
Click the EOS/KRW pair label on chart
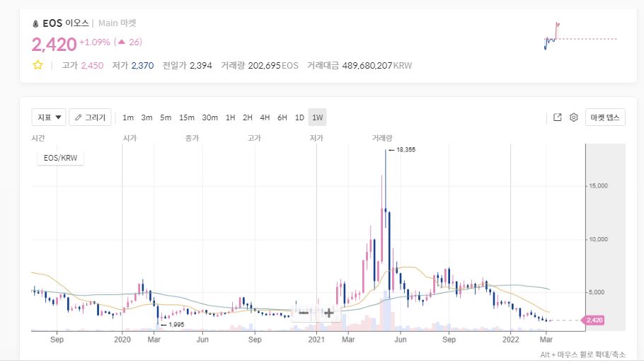click(x=60, y=158)
